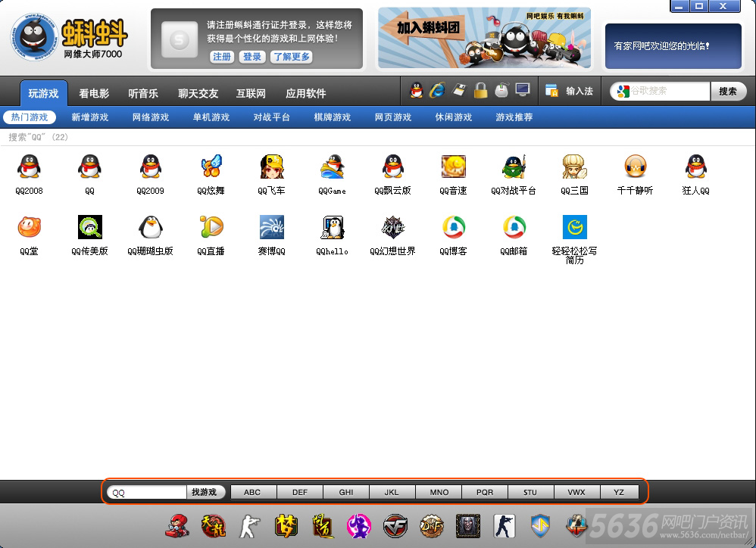Open the 应用软件 tab
This screenshot has width=756, height=548.
[306, 93]
